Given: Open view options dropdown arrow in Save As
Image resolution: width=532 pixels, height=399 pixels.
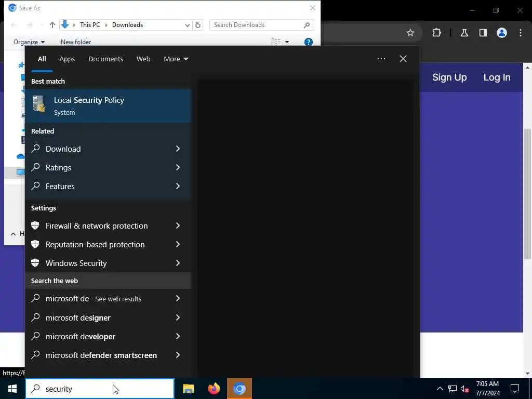Looking at the screenshot, I should [287, 42].
